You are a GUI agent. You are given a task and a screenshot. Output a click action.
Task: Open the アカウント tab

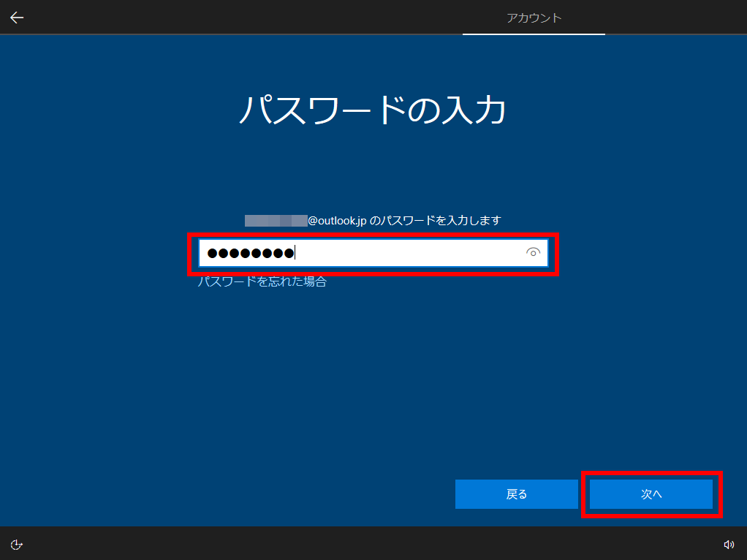click(x=534, y=18)
